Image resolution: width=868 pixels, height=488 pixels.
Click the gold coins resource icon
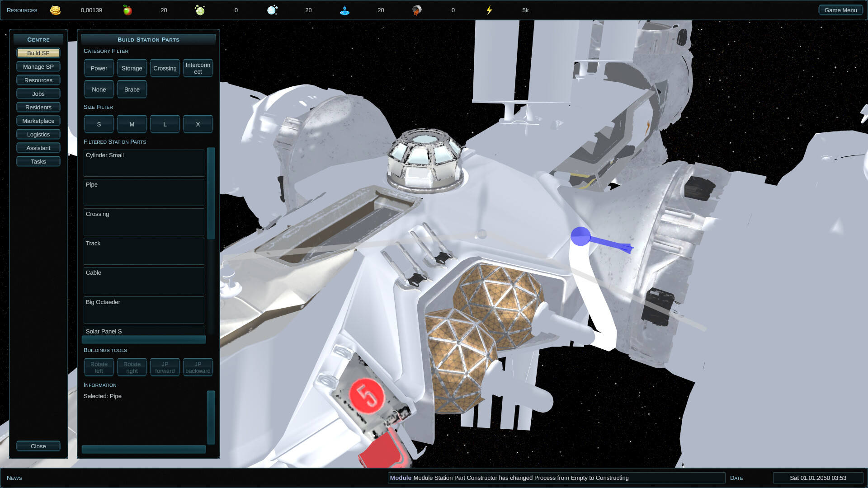click(x=55, y=10)
